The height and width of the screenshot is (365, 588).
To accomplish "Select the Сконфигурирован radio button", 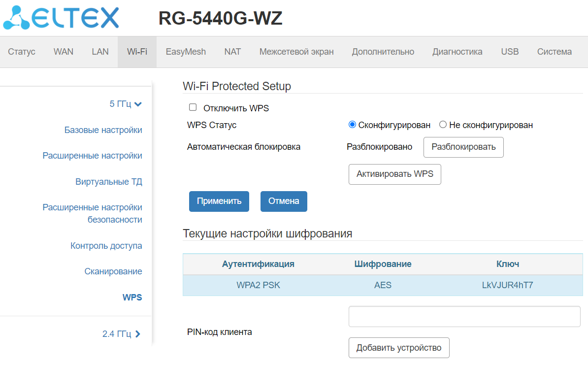I will (x=352, y=125).
